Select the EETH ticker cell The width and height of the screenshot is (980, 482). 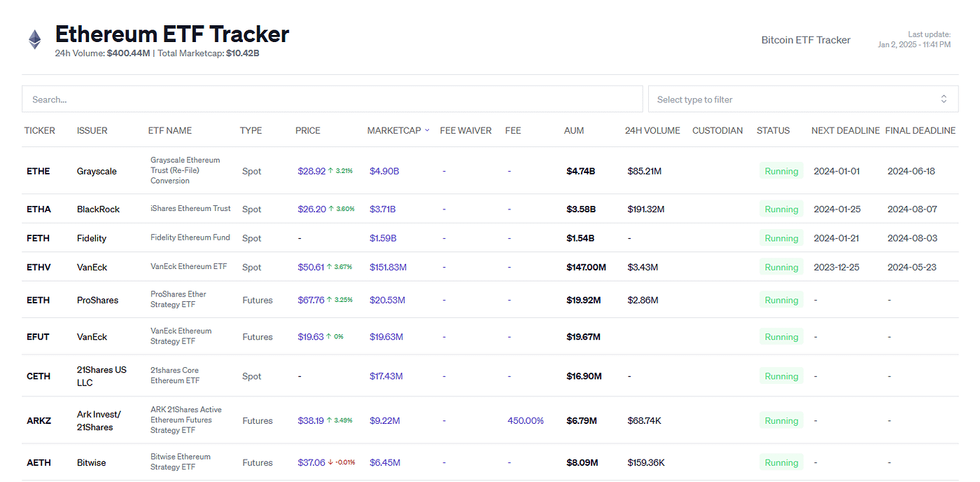click(38, 300)
